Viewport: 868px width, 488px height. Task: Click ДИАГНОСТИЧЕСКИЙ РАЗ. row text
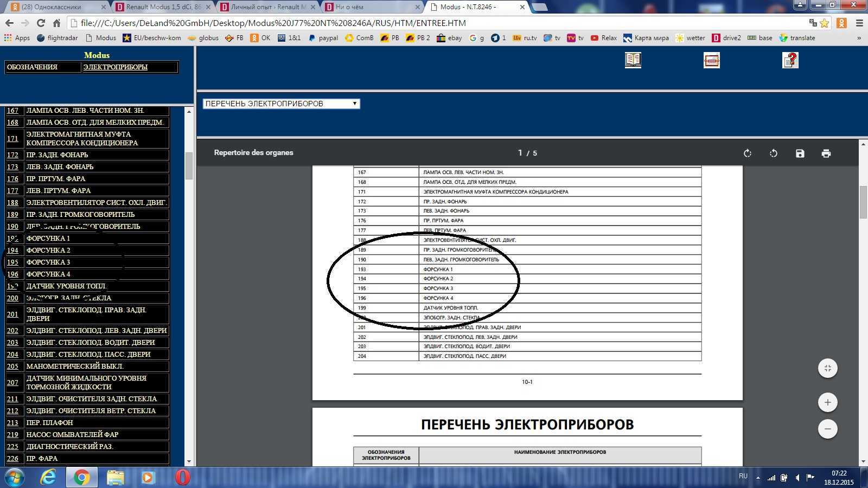pyautogui.click(x=70, y=447)
